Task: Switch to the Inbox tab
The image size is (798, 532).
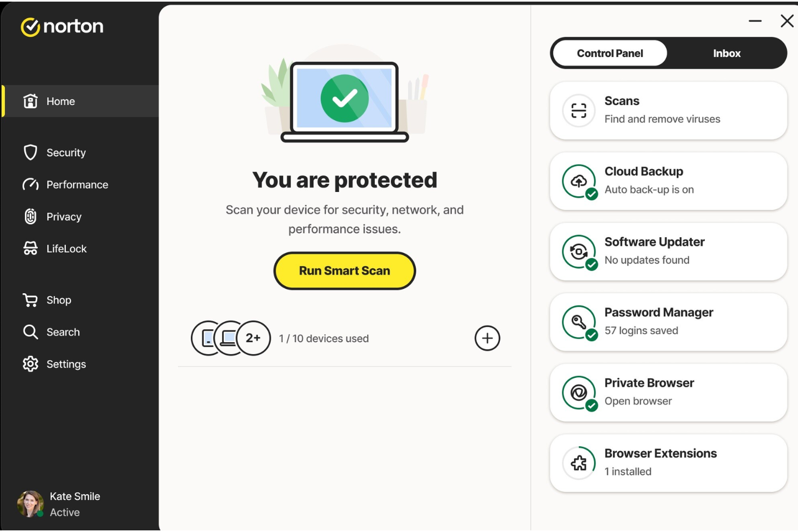Action: [727, 53]
